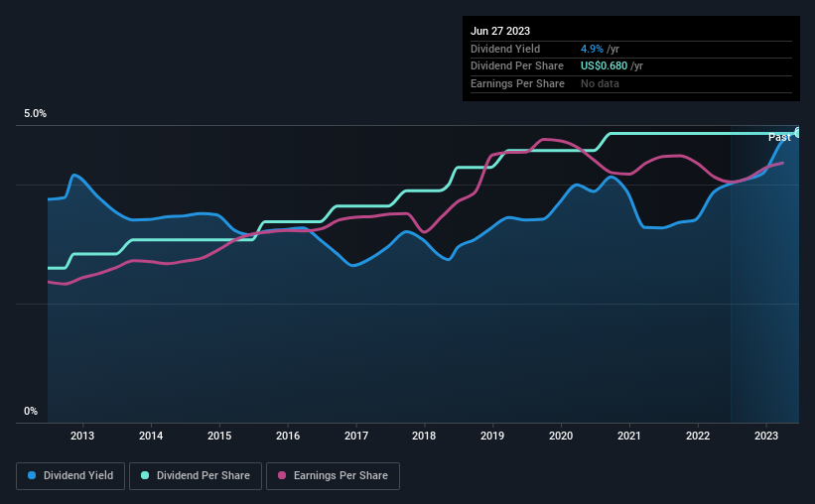Select the 2015 year axis label
This screenshot has height=504, width=815.
[x=219, y=436]
